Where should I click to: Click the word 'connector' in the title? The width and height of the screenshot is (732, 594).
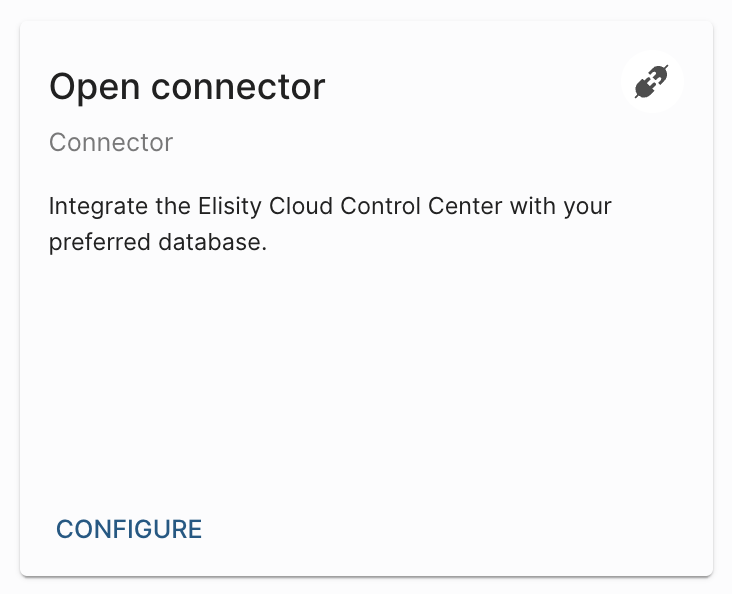(238, 87)
